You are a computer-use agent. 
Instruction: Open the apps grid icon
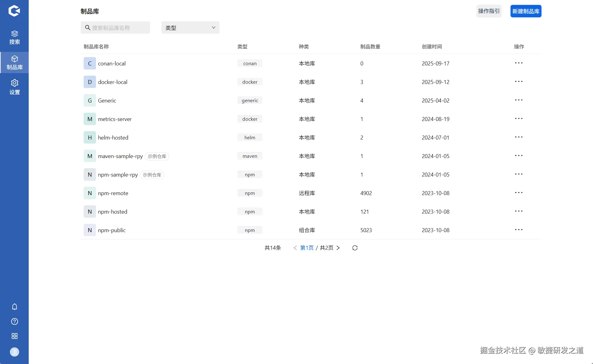point(15,336)
